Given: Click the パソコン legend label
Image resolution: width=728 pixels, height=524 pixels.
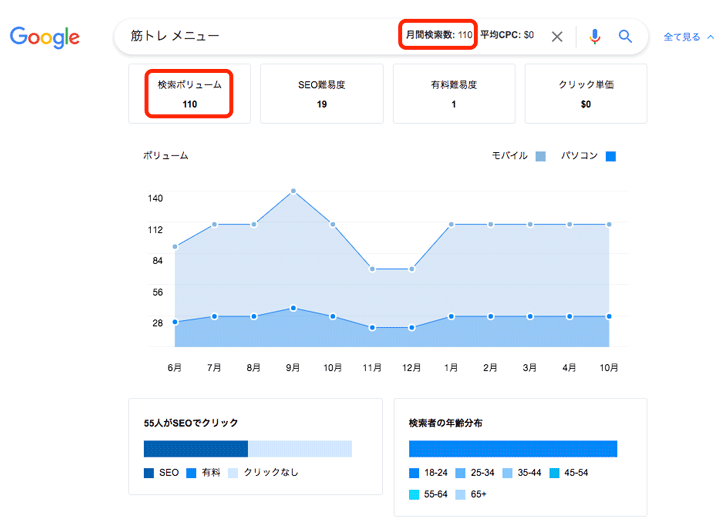Looking at the screenshot, I should pos(579,155).
